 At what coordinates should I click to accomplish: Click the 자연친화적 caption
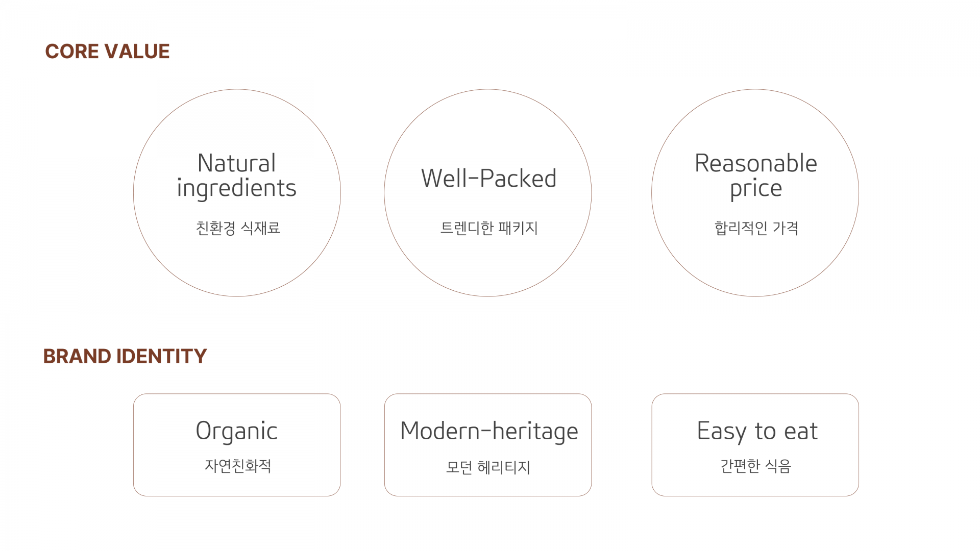pos(238,466)
